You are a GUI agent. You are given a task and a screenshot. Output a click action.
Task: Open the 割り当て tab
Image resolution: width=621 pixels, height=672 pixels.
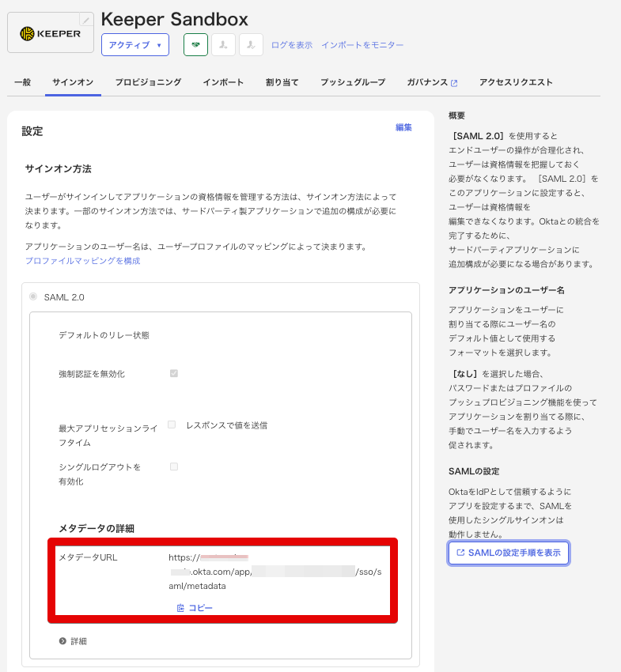[282, 82]
